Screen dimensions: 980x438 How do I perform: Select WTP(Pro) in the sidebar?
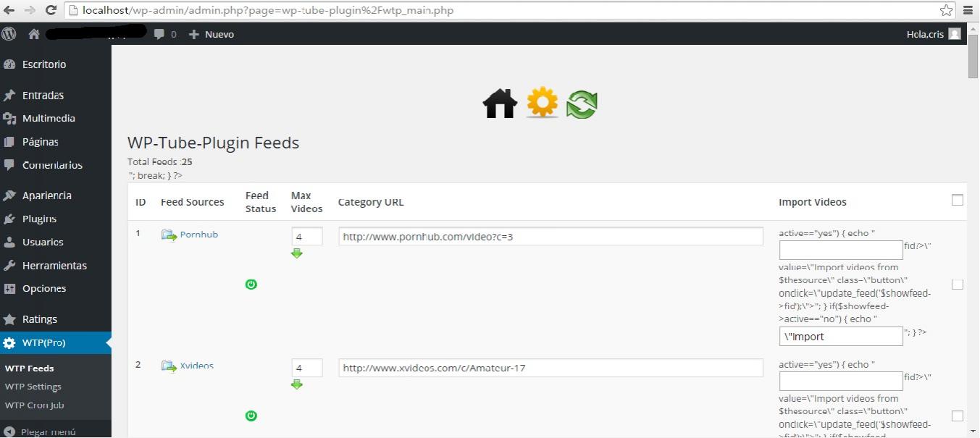[x=56, y=343]
